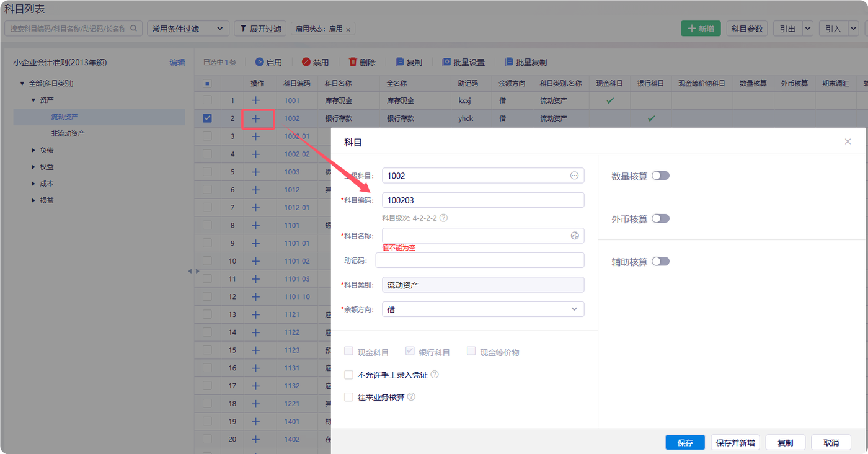The width and height of the screenshot is (868, 454).
Task: Open 科目参数 settings
Action: click(x=746, y=29)
